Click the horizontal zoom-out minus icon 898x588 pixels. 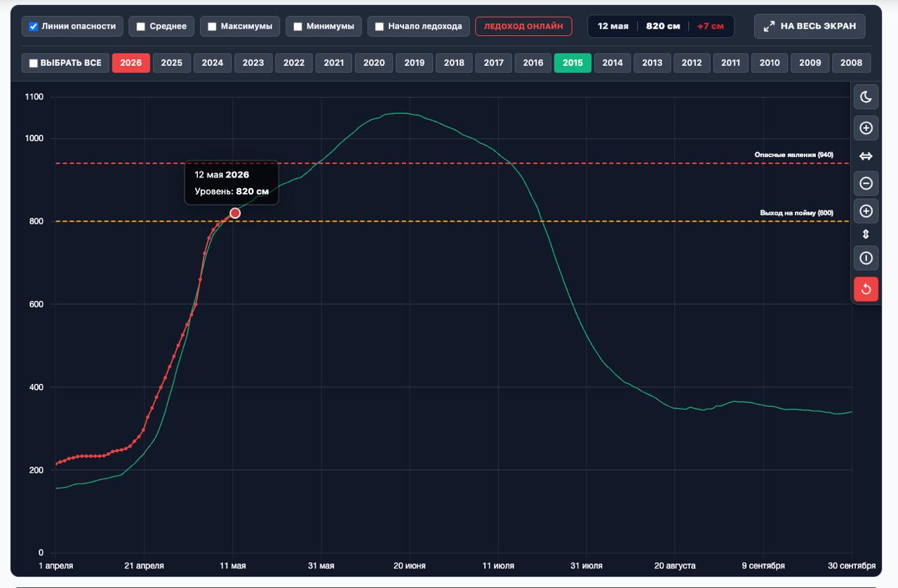[x=866, y=184]
